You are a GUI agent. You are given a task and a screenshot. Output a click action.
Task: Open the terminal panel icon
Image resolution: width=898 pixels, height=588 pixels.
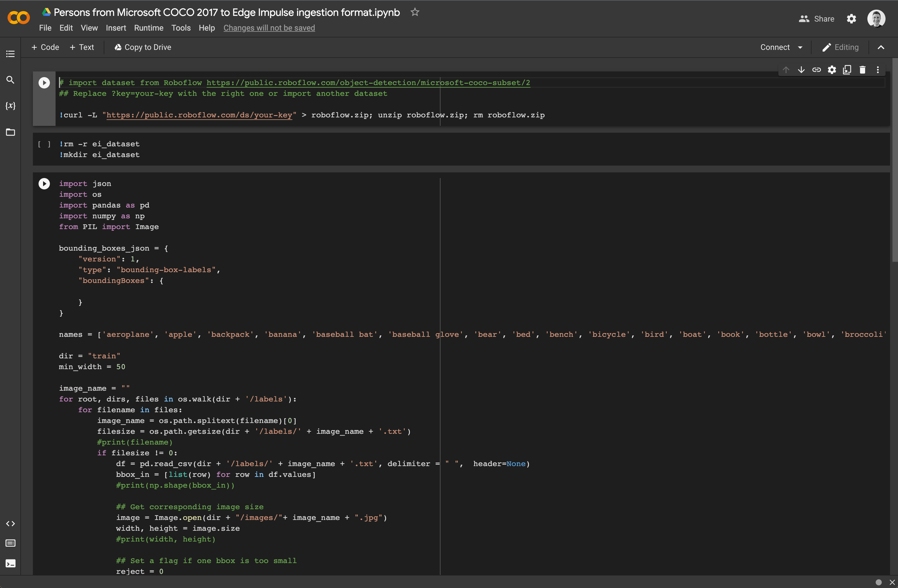[10, 563]
